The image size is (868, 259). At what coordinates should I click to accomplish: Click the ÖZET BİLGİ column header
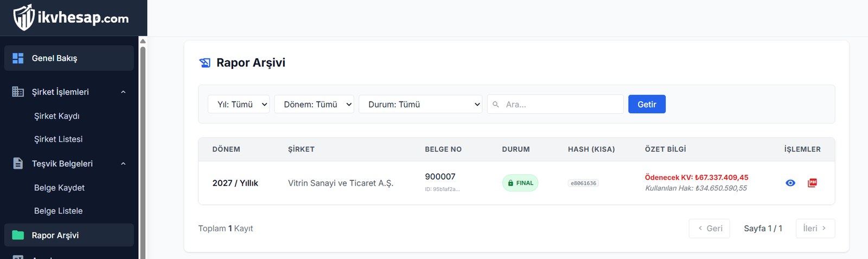tap(666, 149)
